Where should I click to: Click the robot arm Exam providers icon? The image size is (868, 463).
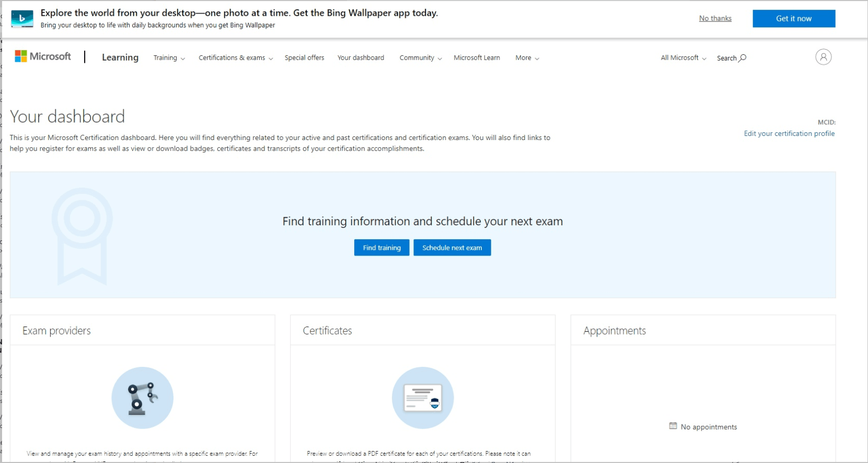(x=142, y=398)
